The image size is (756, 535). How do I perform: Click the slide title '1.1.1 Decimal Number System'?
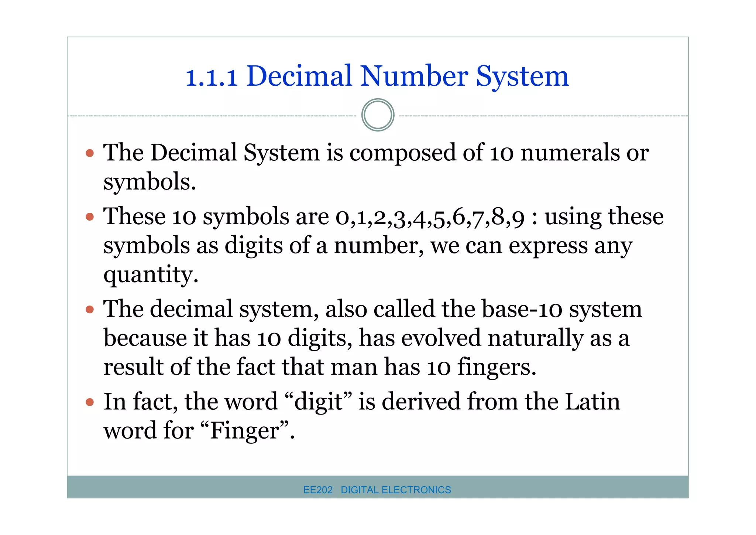tap(377, 76)
